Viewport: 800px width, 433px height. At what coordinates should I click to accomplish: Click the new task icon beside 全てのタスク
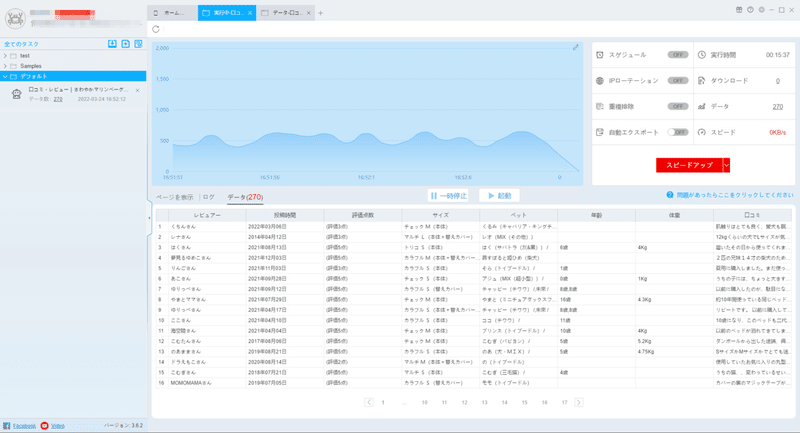point(126,44)
